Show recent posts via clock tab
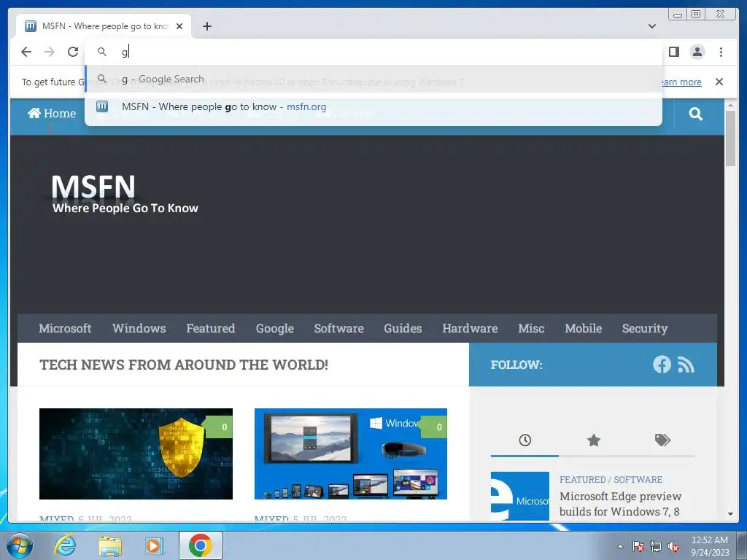Image resolution: width=747 pixels, height=560 pixels. (x=525, y=440)
